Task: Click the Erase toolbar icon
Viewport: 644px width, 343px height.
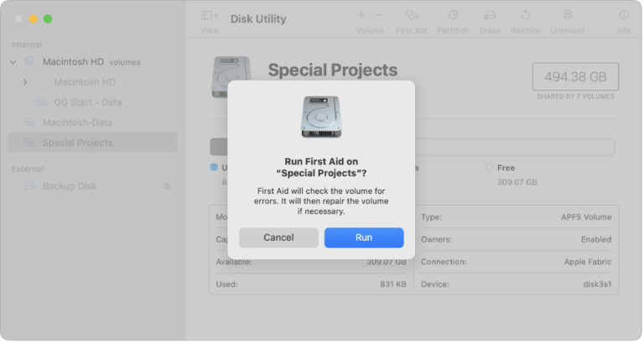Action: click(490, 15)
